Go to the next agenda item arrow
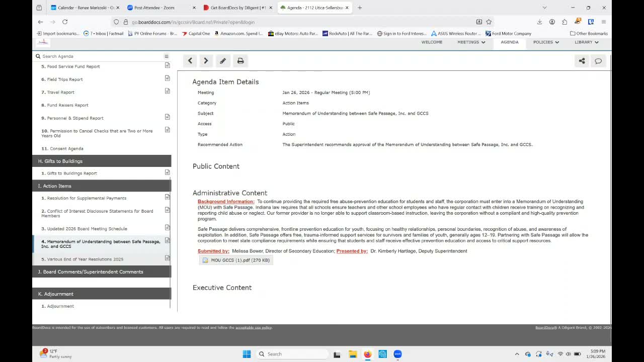The height and width of the screenshot is (362, 644). 206,61
